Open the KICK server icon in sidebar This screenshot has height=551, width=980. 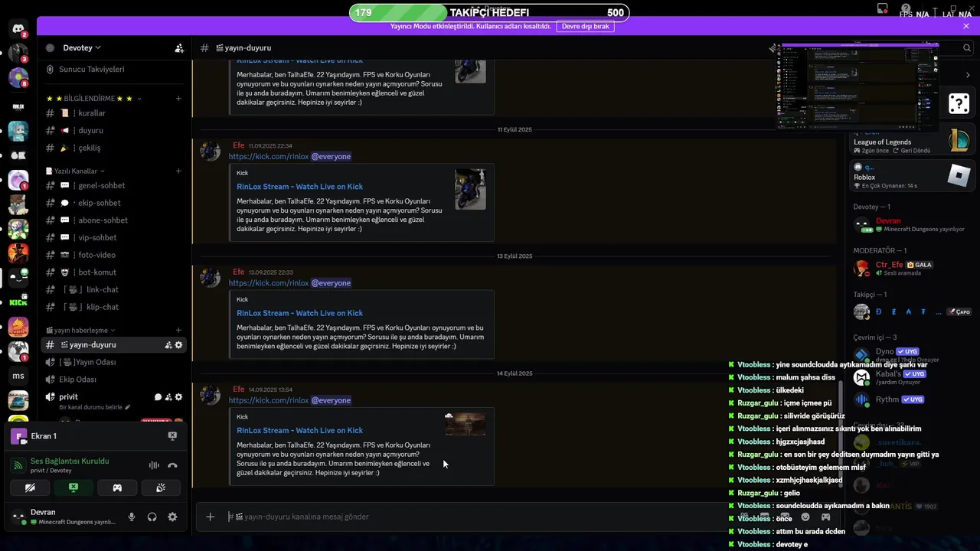click(18, 302)
